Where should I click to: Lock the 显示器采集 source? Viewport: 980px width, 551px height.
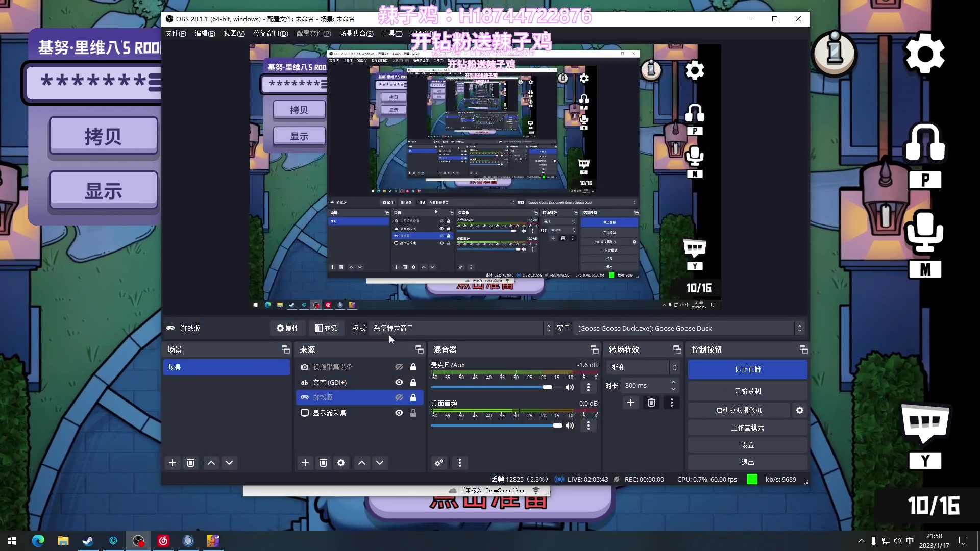tap(413, 413)
